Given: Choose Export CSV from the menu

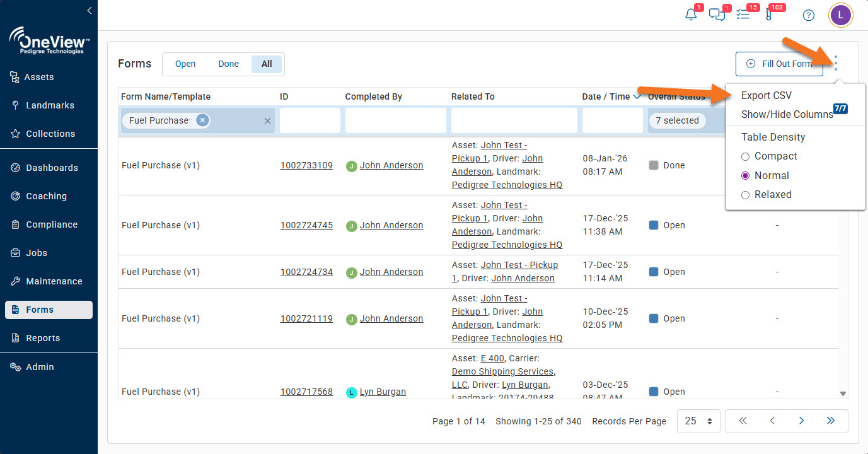Looking at the screenshot, I should [767, 95].
